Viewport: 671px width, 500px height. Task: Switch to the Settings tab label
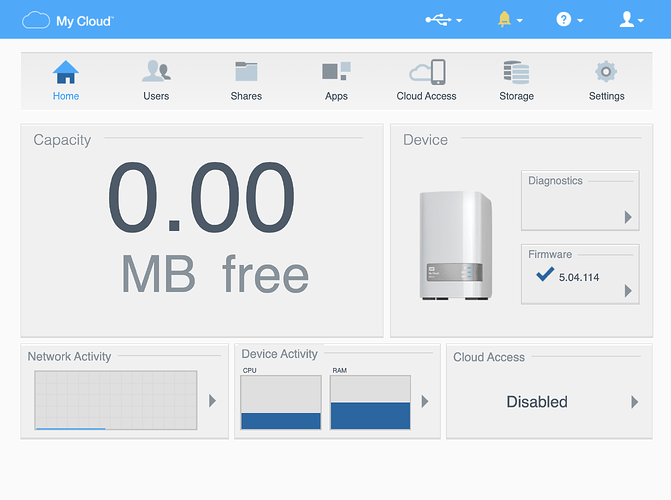(x=606, y=96)
